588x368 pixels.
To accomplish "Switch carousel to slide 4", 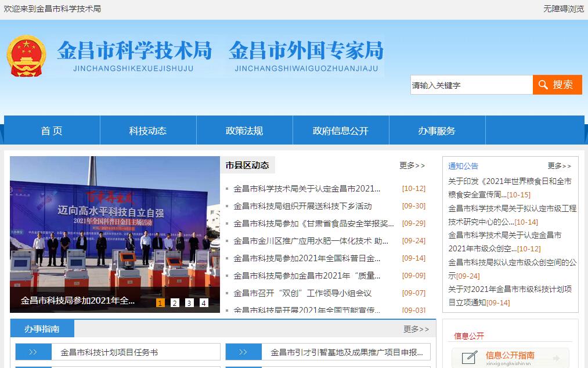I will click(x=204, y=302).
